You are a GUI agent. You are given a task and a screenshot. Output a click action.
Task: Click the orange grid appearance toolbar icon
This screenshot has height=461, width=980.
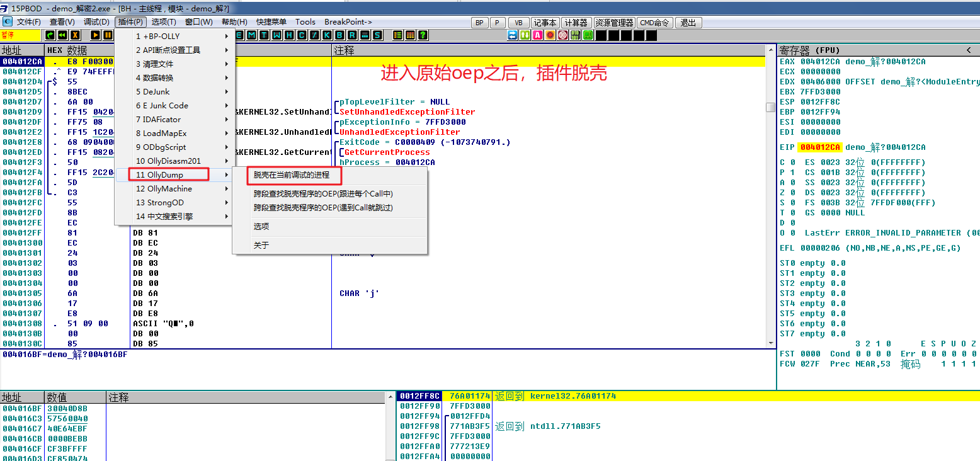tap(410, 35)
